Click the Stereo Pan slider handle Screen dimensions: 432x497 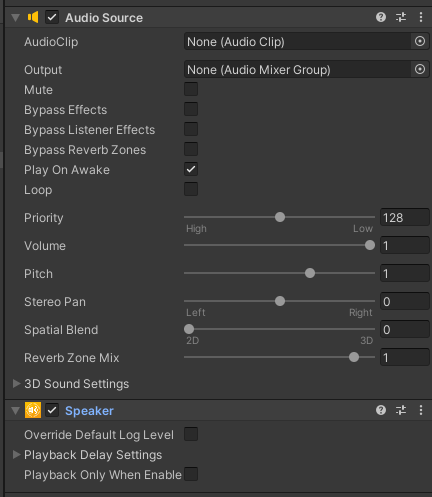click(280, 301)
